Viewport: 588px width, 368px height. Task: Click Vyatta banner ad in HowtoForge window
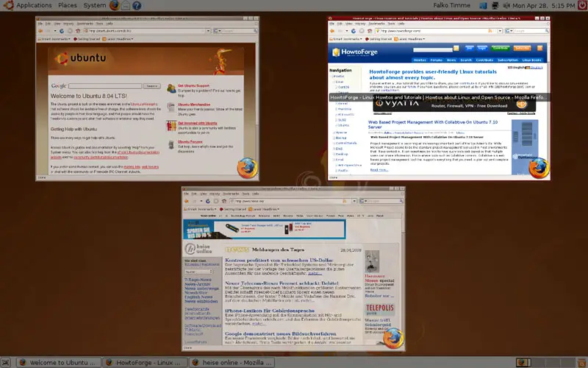(x=454, y=105)
